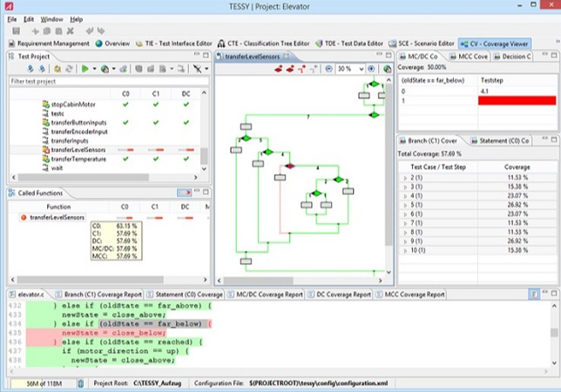Run tests with the green play icon
Screen dimensions: 561x392
(x=85, y=69)
